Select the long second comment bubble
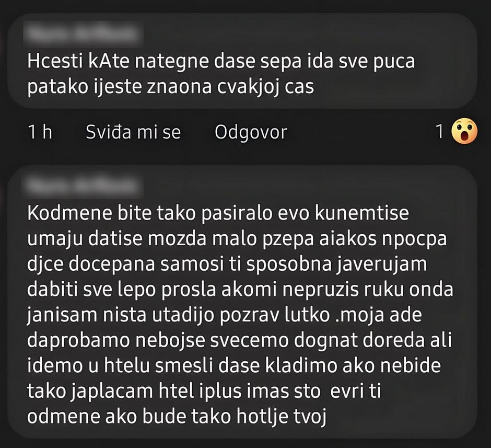Viewport: 491px width, 448px height. [x=242, y=302]
